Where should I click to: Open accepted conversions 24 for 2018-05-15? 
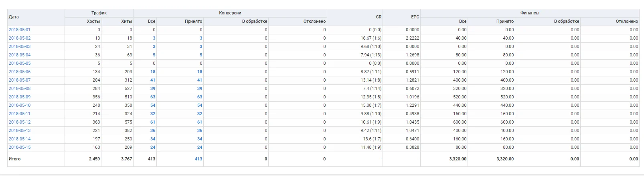200,147
